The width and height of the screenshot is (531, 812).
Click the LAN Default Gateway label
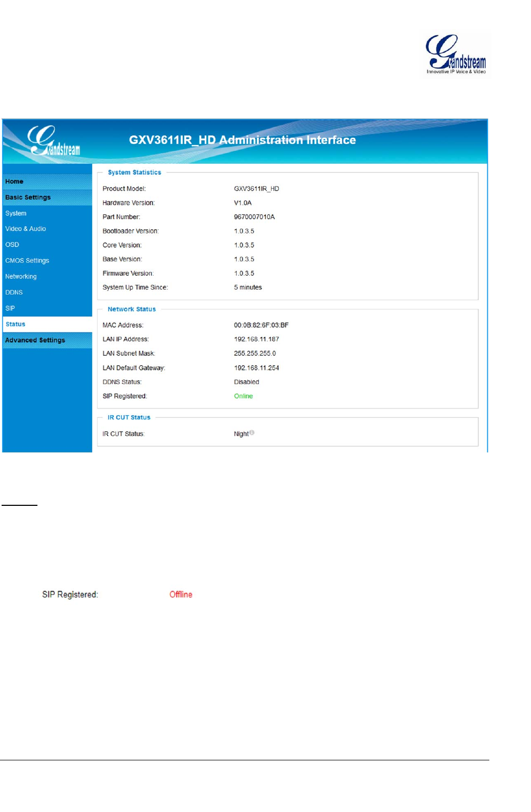click(134, 368)
